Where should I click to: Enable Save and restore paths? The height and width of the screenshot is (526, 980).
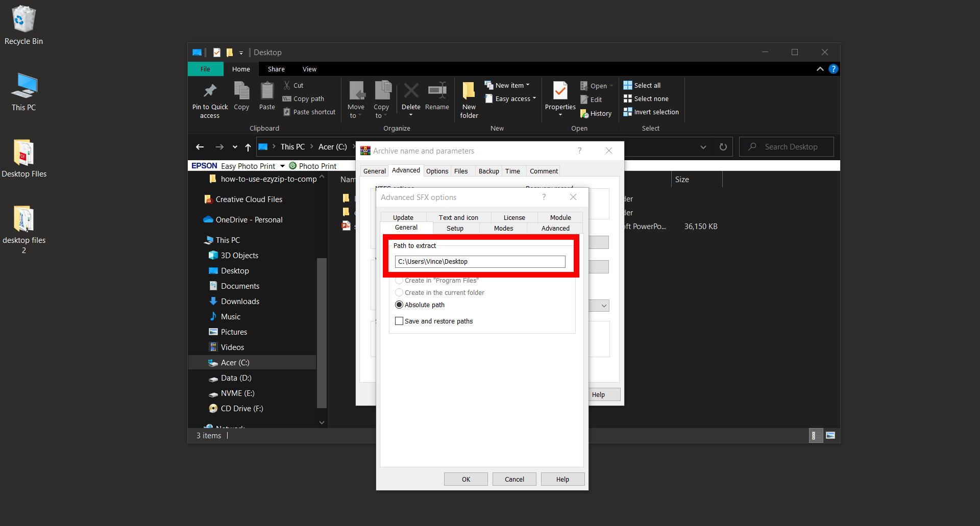pyautogui.click(x=399, y=321)
